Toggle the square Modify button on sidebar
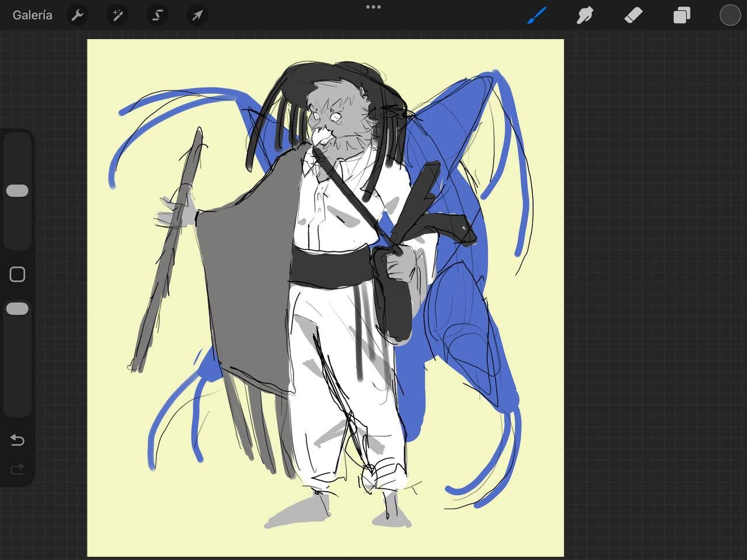 click(18, 274)
